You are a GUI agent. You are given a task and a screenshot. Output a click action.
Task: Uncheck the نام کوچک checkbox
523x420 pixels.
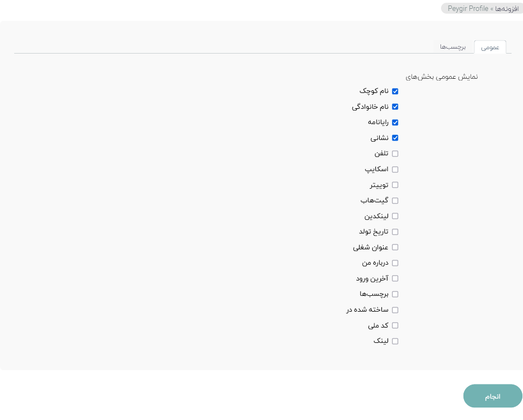click(x=395, y=91)
